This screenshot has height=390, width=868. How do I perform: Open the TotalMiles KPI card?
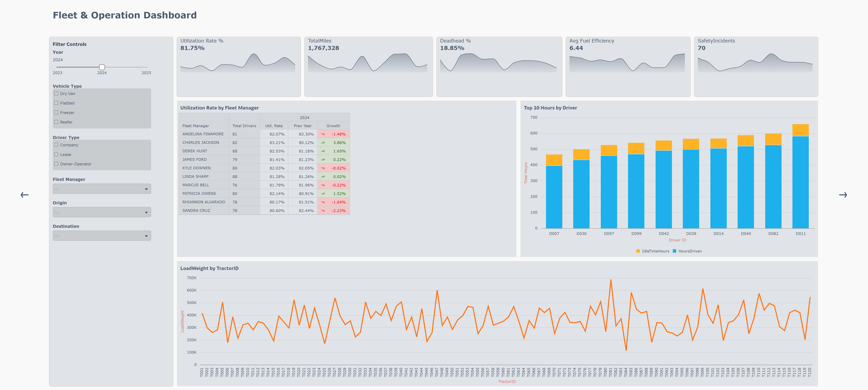(x=368, y=67)
